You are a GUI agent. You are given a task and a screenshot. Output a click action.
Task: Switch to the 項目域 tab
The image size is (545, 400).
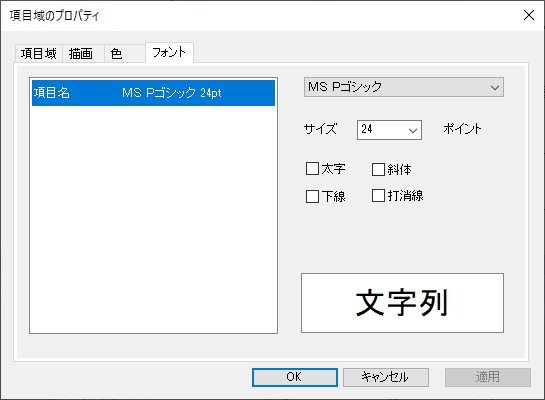(39, 54)
